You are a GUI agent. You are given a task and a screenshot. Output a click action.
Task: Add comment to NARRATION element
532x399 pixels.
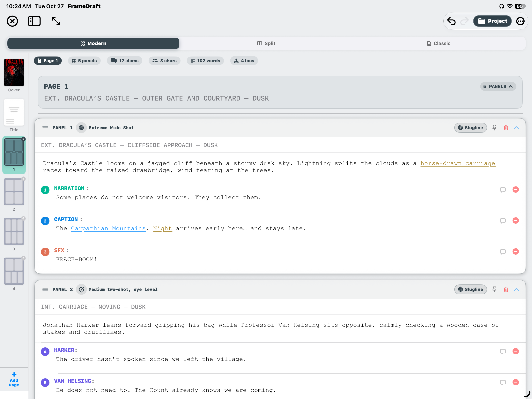(503, 190)
